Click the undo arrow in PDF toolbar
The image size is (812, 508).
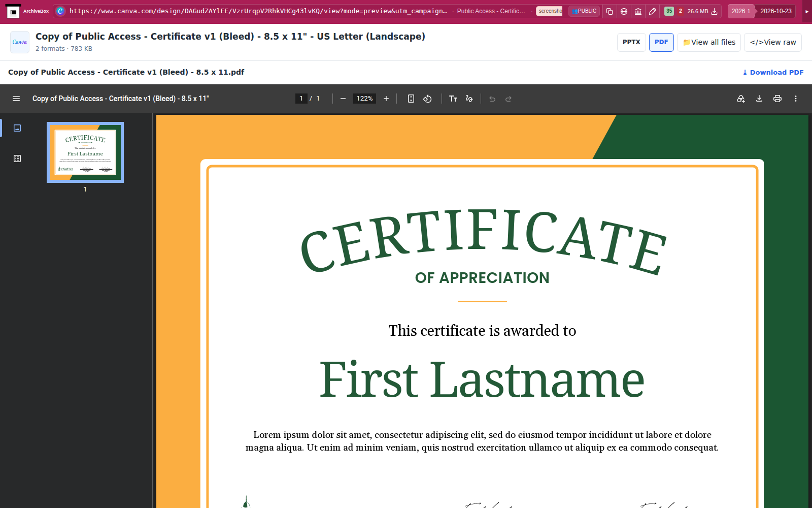point(492,99)
